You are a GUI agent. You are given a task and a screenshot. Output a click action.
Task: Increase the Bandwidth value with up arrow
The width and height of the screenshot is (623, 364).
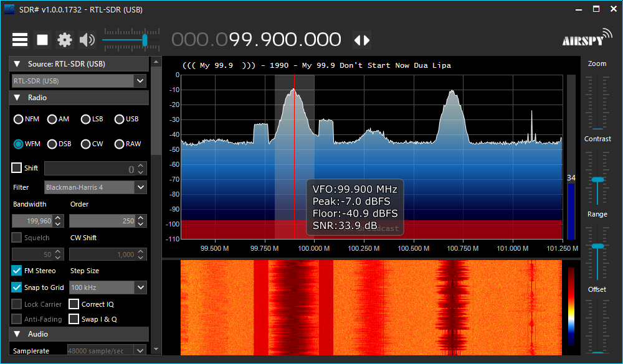pyautogui.click(x=58, y=218)
